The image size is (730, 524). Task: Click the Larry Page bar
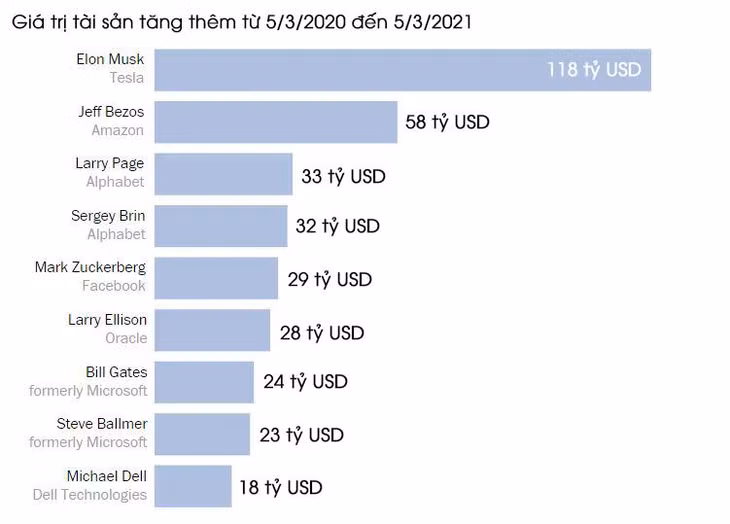223,174
